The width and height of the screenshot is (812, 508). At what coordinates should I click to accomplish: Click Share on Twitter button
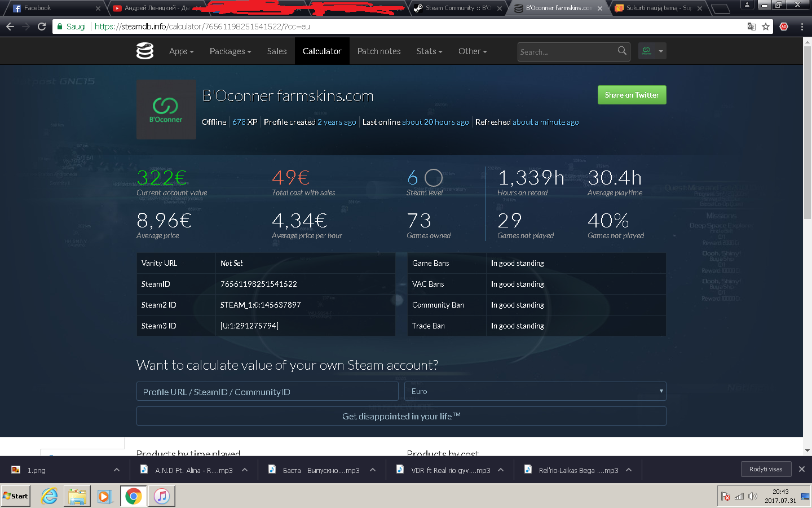coord(632,95)
